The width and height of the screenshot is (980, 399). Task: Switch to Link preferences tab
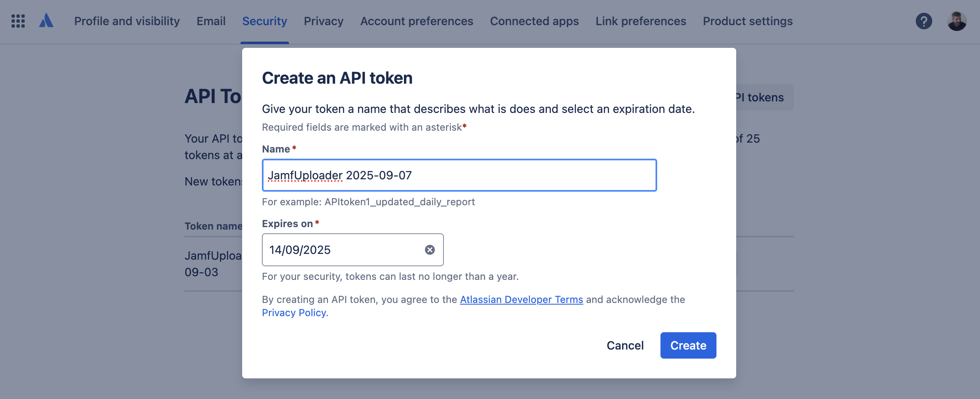[641, 21]
